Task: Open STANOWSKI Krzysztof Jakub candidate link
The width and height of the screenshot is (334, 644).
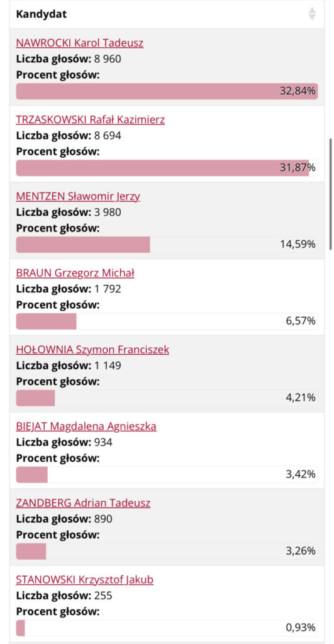Action: point(85,580)
